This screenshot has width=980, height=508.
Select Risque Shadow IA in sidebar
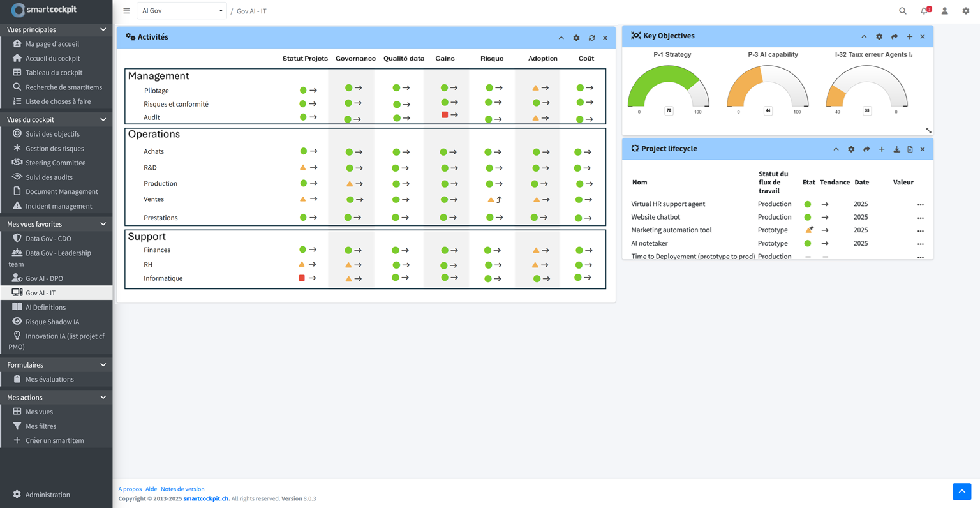click(52, 322)
